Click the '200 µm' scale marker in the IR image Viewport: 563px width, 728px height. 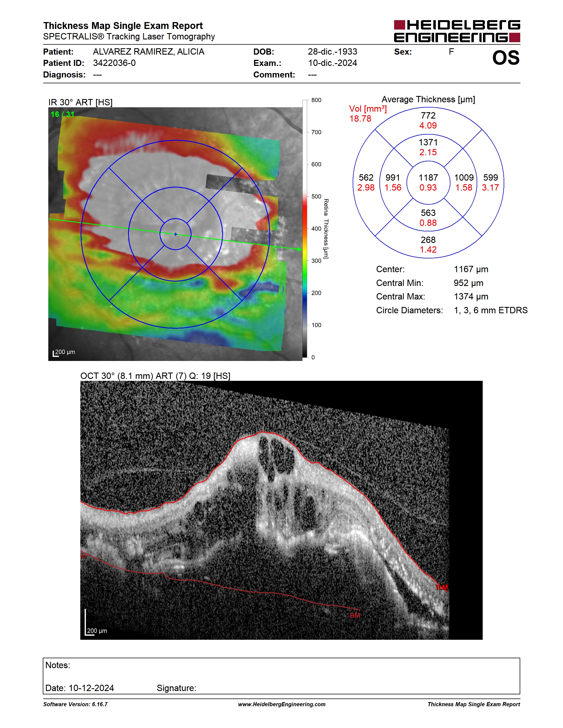(65, 352)
